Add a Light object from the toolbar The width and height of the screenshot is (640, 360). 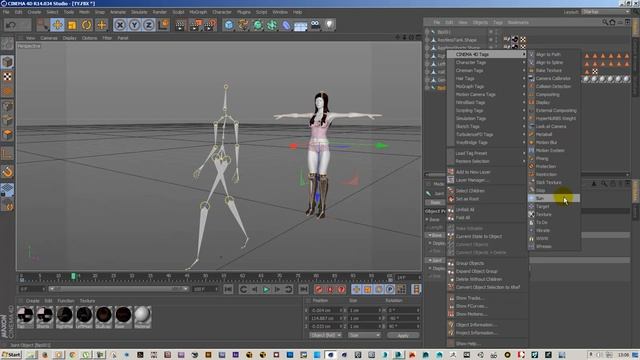(329, 25)
